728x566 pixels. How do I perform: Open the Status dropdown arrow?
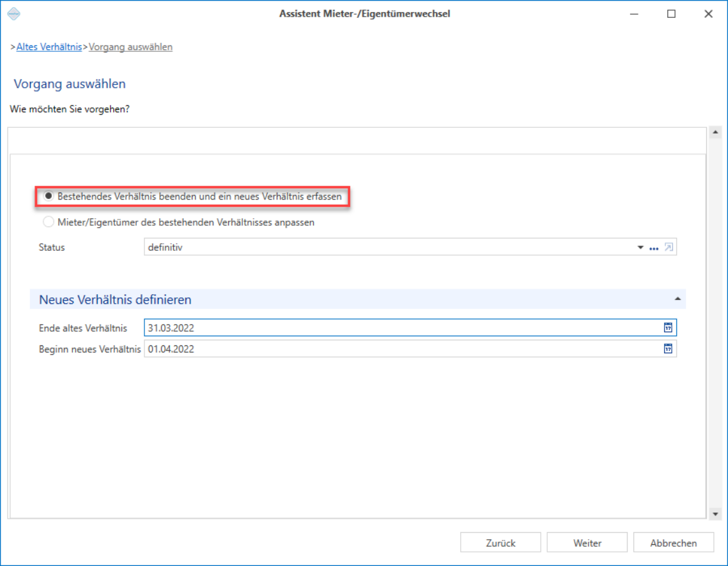[x=640, y=248]
